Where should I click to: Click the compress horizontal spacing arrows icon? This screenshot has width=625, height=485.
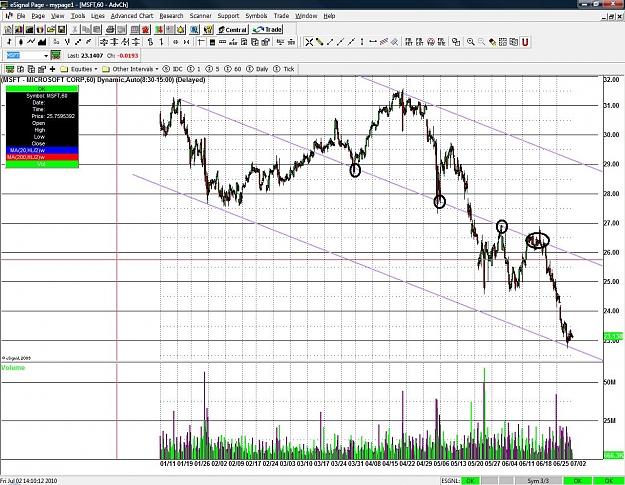186,42
